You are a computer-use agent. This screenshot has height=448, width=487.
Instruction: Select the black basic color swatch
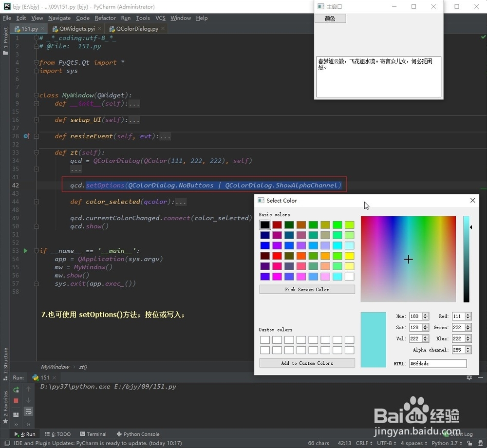point(265,224)
